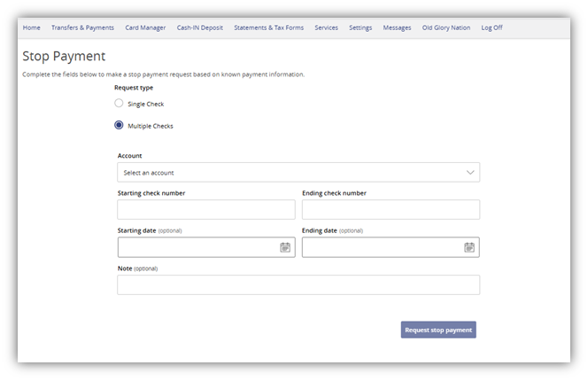Open the Ending date calendar icon
This screenshot has width=588, height=381.
coord(469,247)
